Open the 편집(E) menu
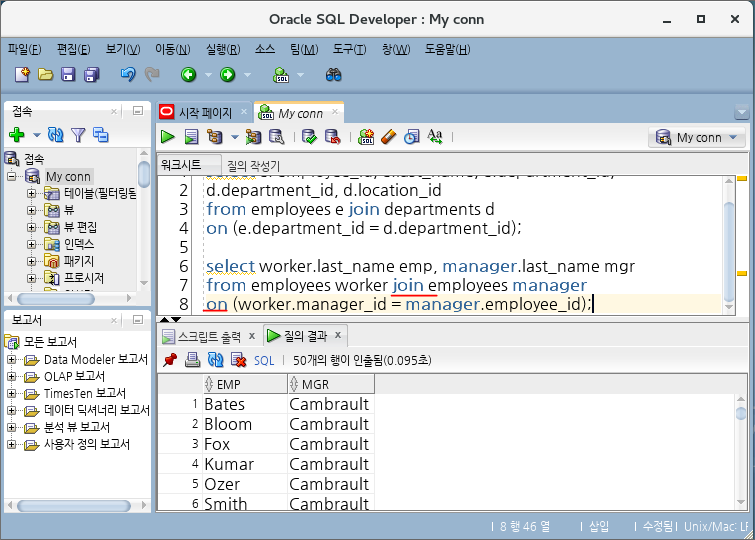 [73, 49]
